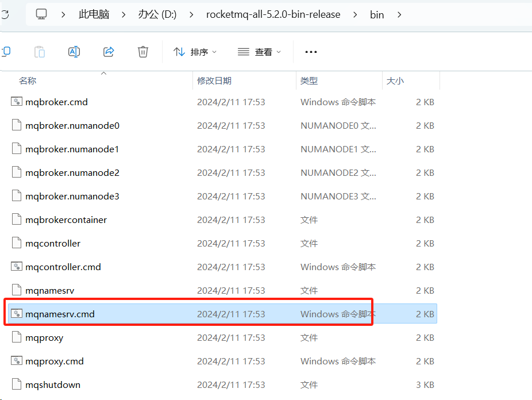Click the mqcontroller.cmd script icon
Screen dimensions: 532x400
tap(17, 267)
